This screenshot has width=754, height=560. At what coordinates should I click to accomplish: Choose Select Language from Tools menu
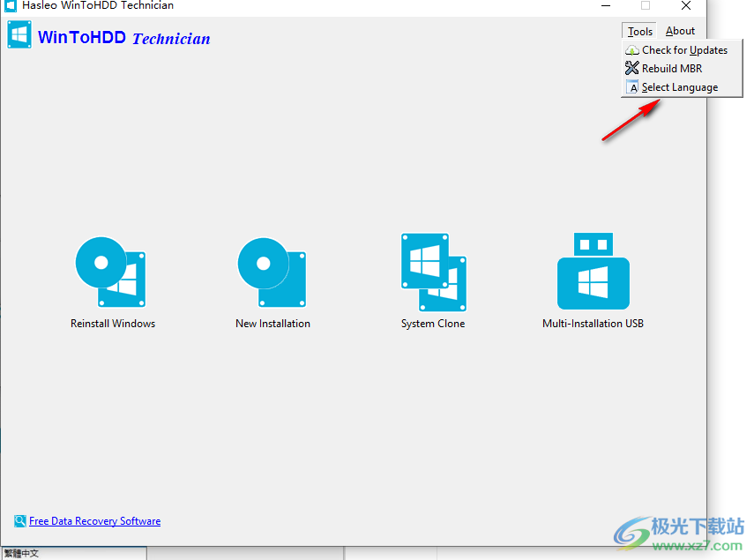(682, 87)
